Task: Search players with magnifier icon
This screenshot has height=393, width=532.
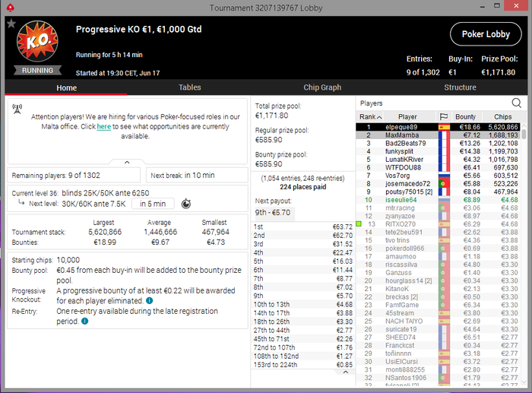Action: (516, 103)
